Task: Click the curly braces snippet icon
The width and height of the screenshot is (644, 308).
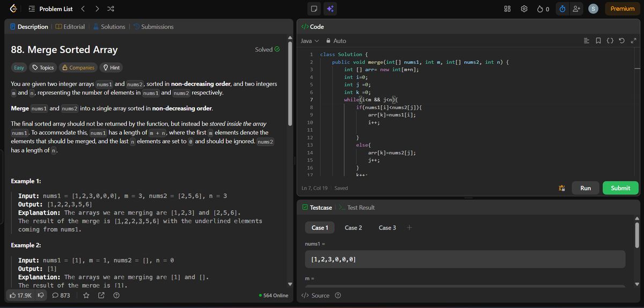Action: pos(611,41)
